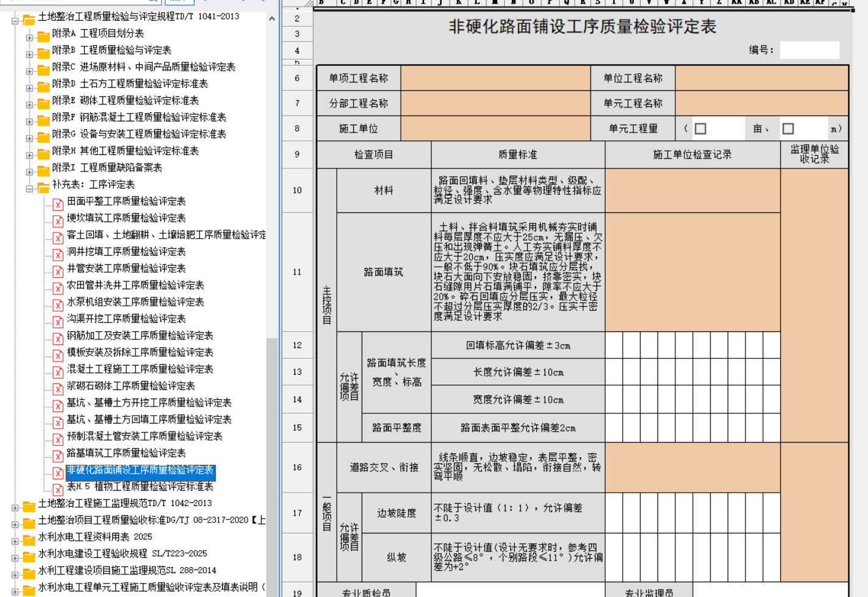This screenshot has width=868, height=597.
Task: Expand the 附录A 工程项目划分表 node
Action: [29, 38]
